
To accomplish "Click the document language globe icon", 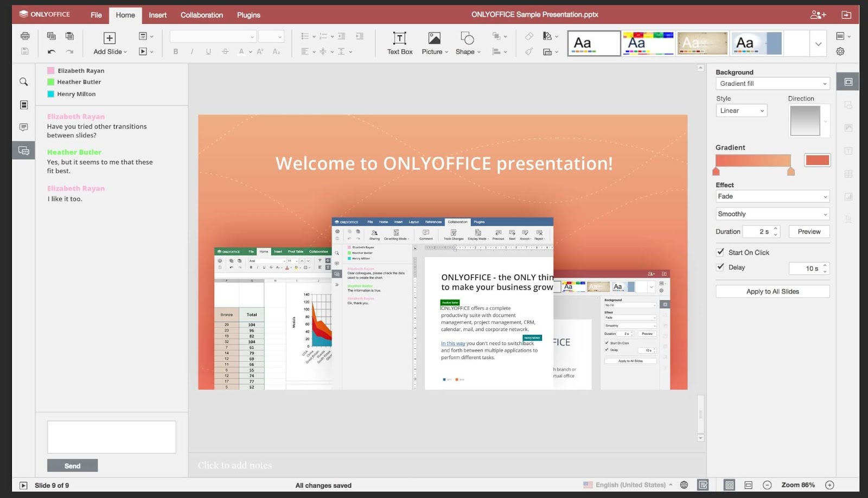I will 684,485.
